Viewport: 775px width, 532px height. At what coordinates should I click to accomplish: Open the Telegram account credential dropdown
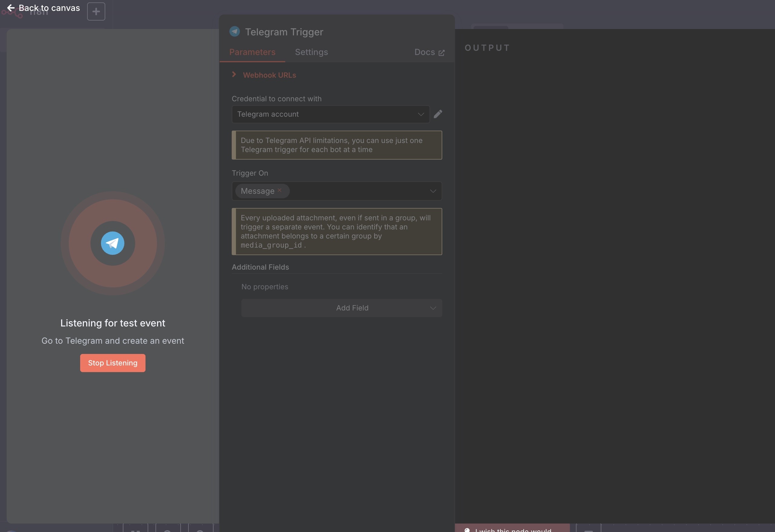point(331,114)
